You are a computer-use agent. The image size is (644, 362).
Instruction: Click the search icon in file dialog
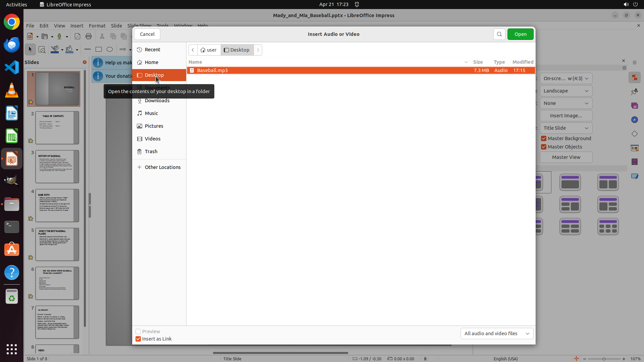499,34
